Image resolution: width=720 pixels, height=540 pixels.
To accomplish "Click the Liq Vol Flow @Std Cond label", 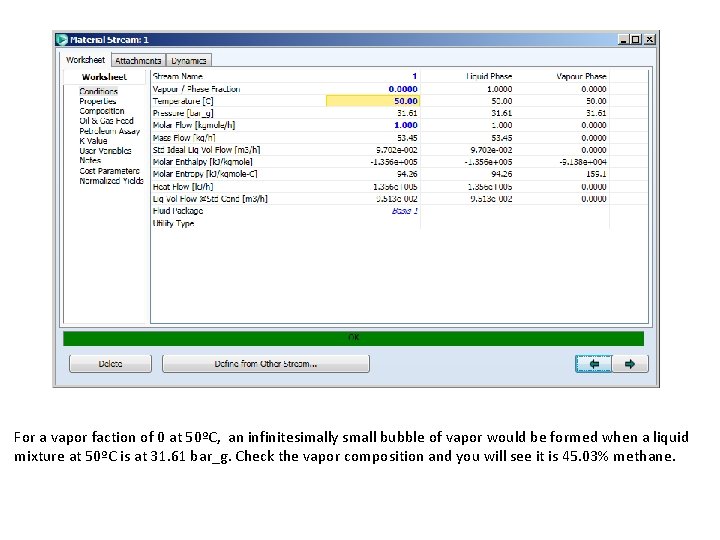I will click(x=210, y=199).
